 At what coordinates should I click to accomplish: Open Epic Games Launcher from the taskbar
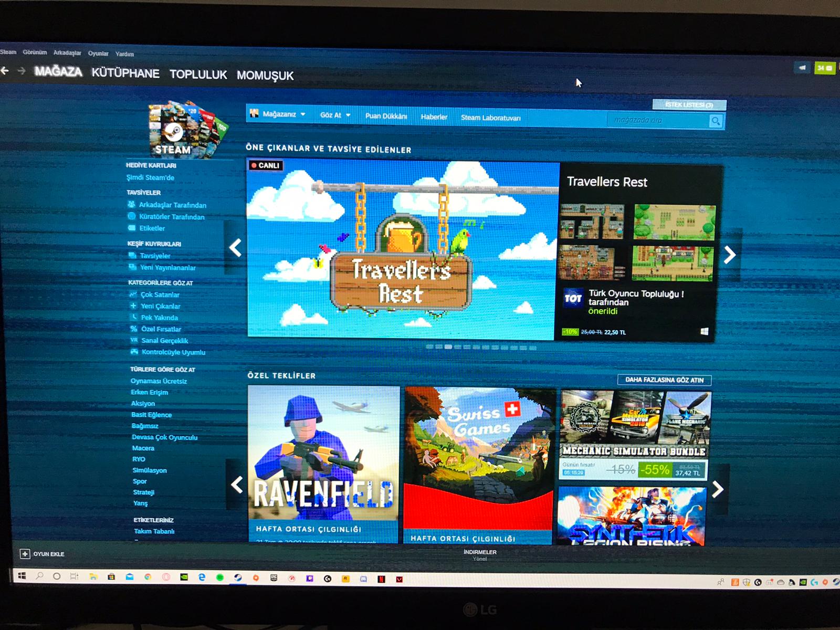point(274,577)
